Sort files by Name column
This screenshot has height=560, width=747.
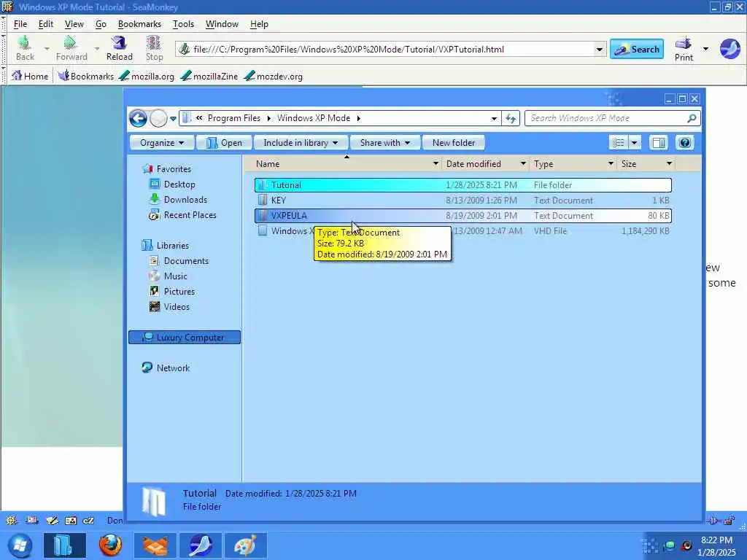click(268, 164)
